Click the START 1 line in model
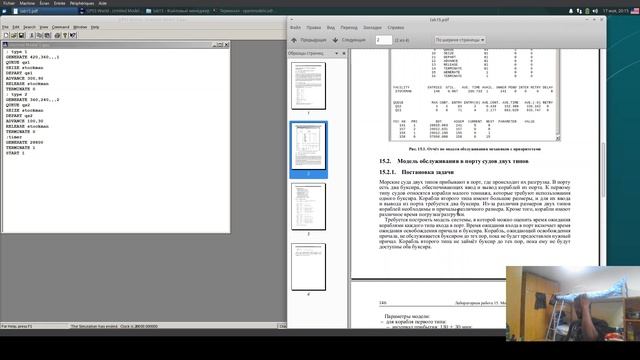This screenshot has width=640, height=360. coord(15,153)
